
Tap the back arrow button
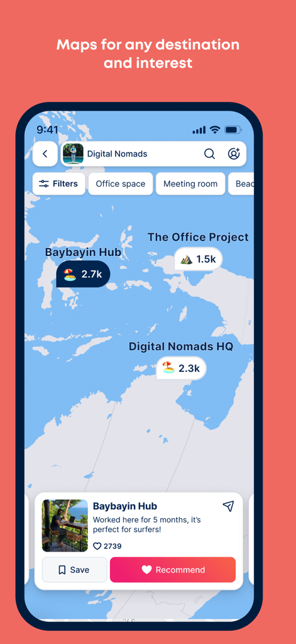[x=45, y=154]
